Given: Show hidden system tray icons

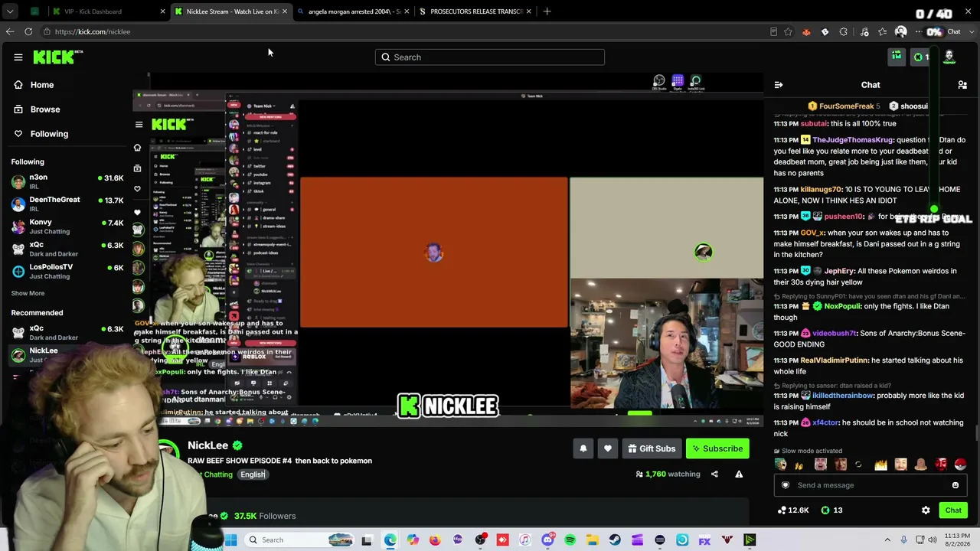Looking at the screenshot, I should click(x=887, y=540).
